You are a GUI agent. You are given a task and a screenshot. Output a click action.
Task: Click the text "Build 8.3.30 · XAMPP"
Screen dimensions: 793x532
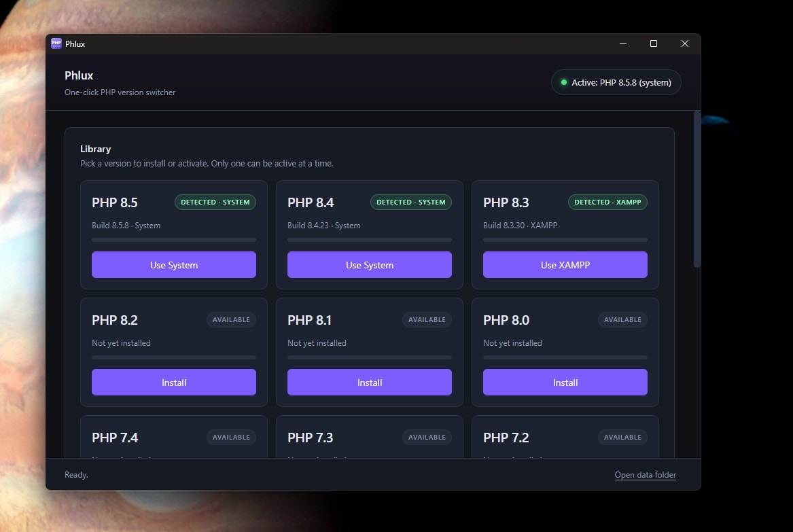520,225
